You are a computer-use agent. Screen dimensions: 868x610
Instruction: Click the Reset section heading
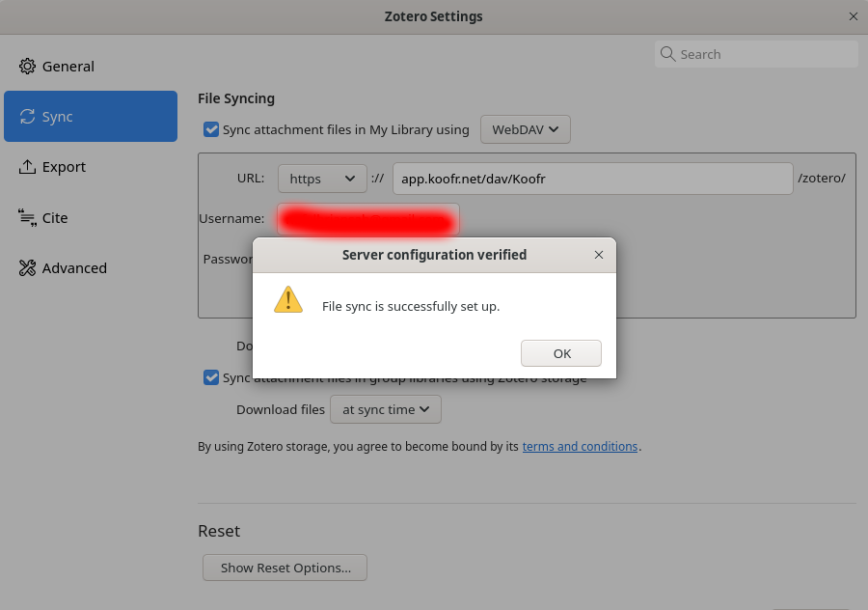219,531
